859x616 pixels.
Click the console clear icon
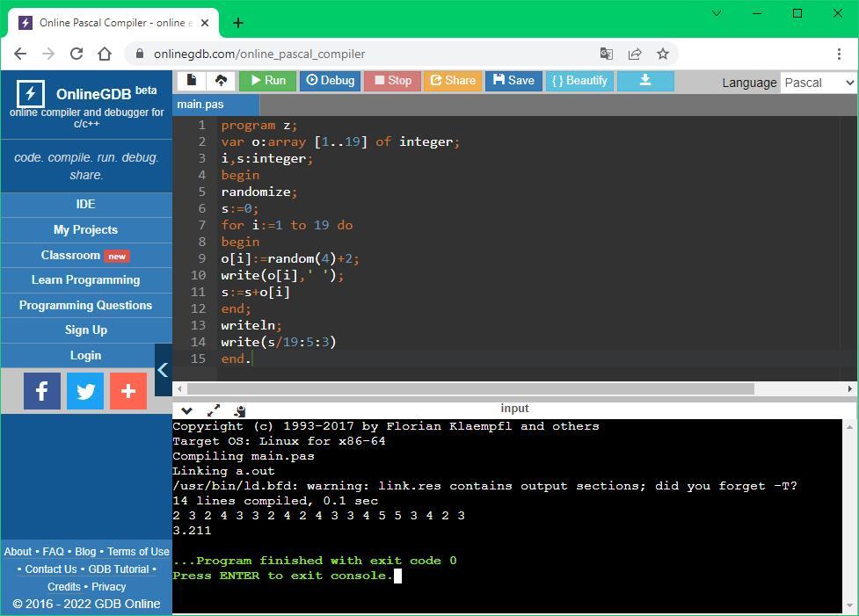[239, 410]
